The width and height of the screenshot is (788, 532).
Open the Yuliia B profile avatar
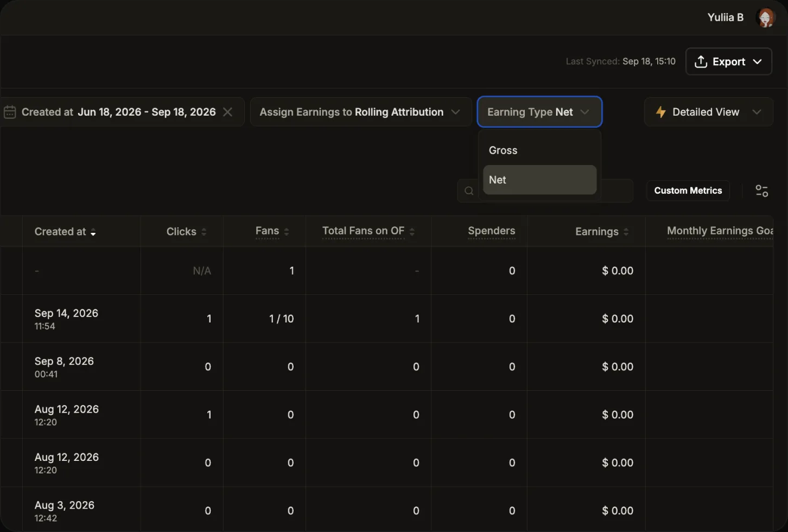pyautogui.click(x=766, y=17)
